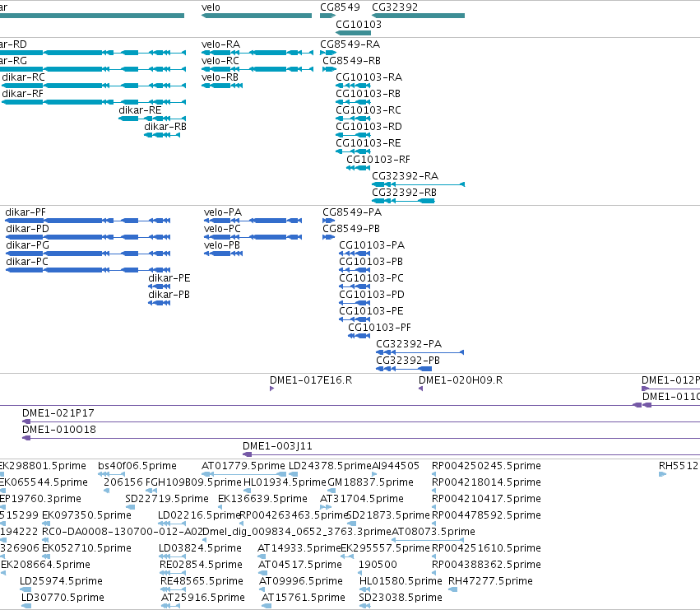The image size is (700, 610).
Task: Select dikar-PF protein label
Action: click(25, 212)
